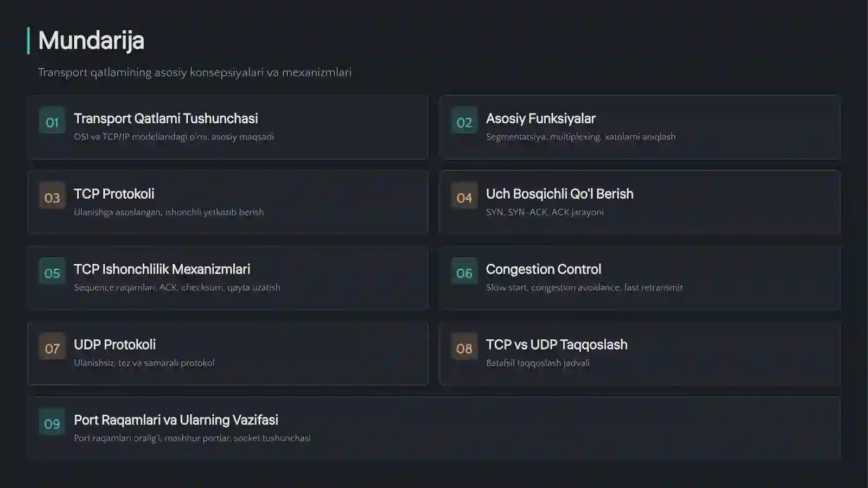Click the 07 number badge
Screen dimensions: 868x488
coord(52,346)
